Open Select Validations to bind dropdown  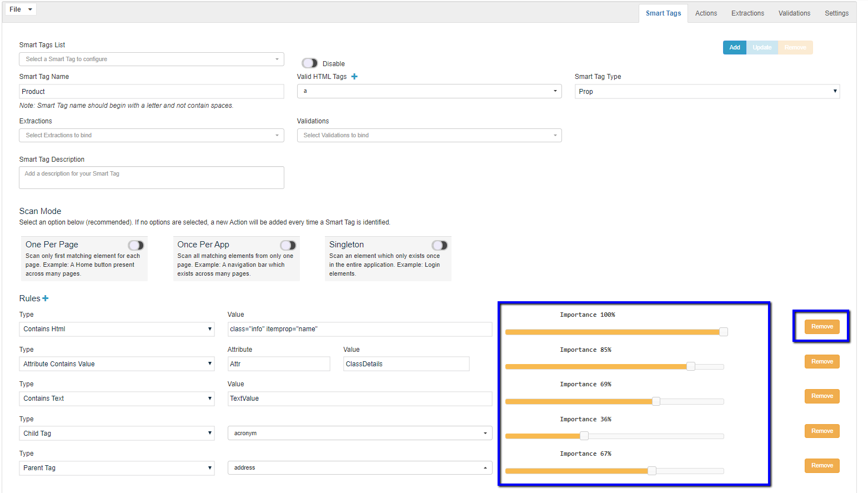[x=429, y=135]
